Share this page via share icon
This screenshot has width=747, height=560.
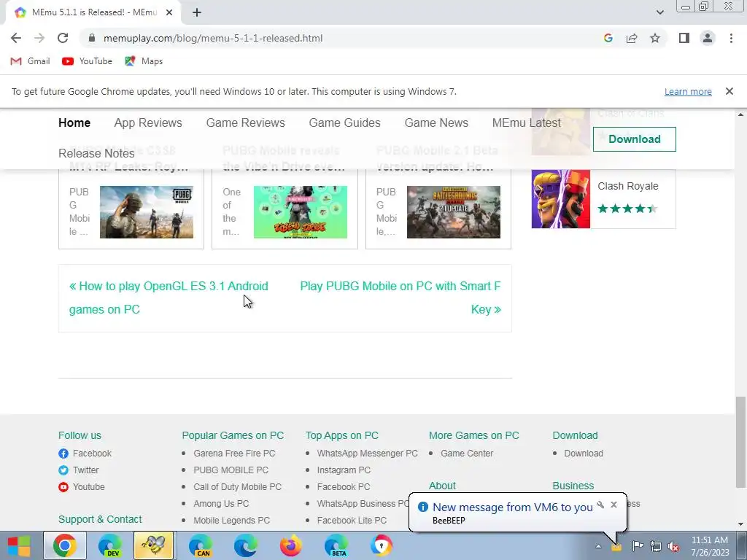pos(632,38)
